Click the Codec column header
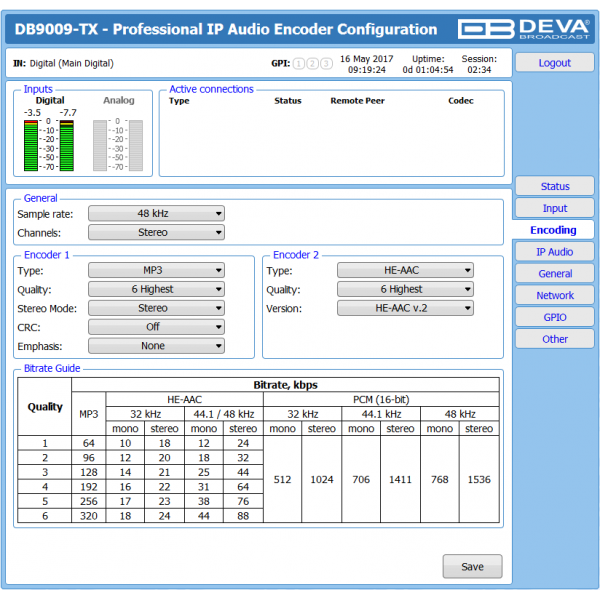 (461, 101)
